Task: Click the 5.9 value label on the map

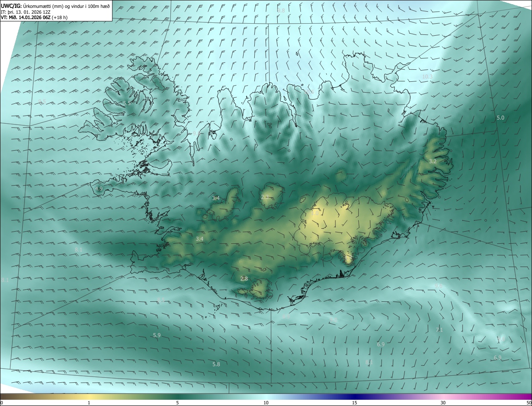Action: 157,335
